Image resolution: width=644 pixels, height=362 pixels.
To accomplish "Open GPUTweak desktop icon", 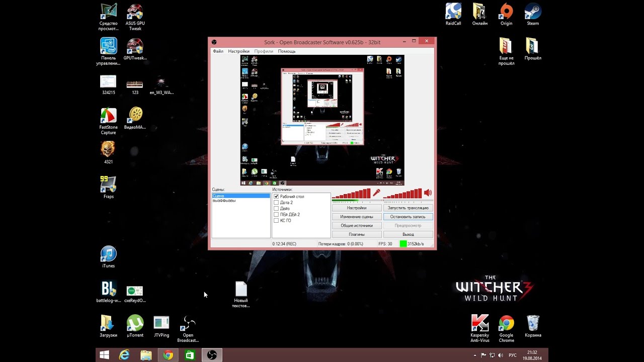I will pos(135,49).
